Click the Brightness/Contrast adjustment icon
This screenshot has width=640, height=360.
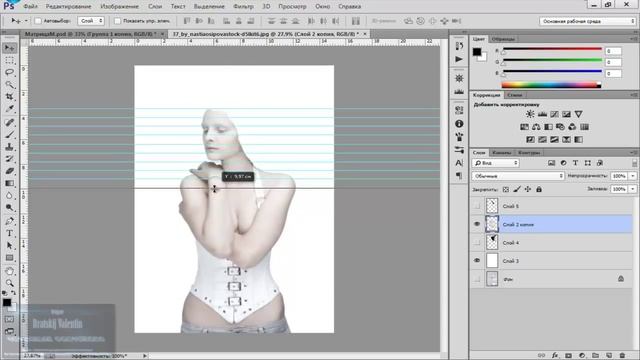tap(530, 114)
